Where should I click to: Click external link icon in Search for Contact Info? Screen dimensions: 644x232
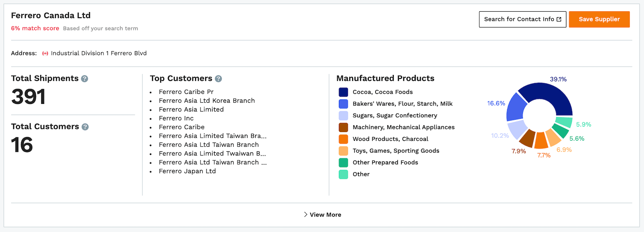click(559, 19)
